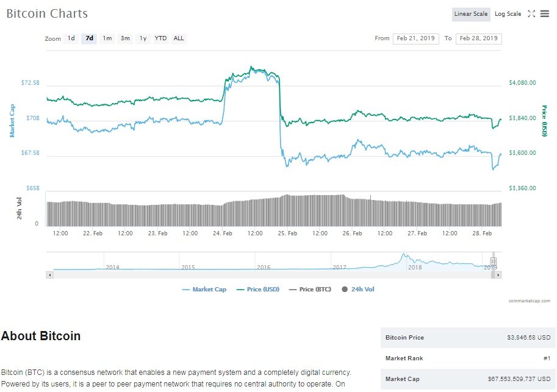557x392 pixels.
Task: Select the $3,600.00 price axis label
Action: click(522, 152)
